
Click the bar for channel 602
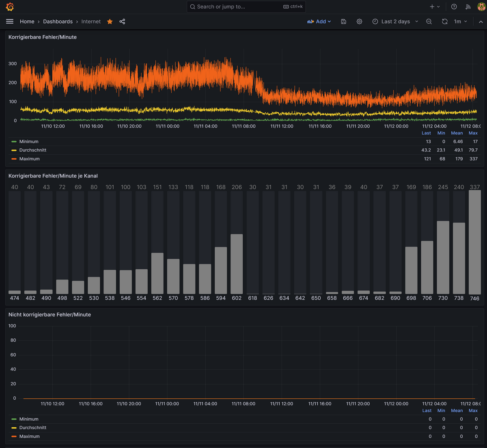(x=237, y=264)
